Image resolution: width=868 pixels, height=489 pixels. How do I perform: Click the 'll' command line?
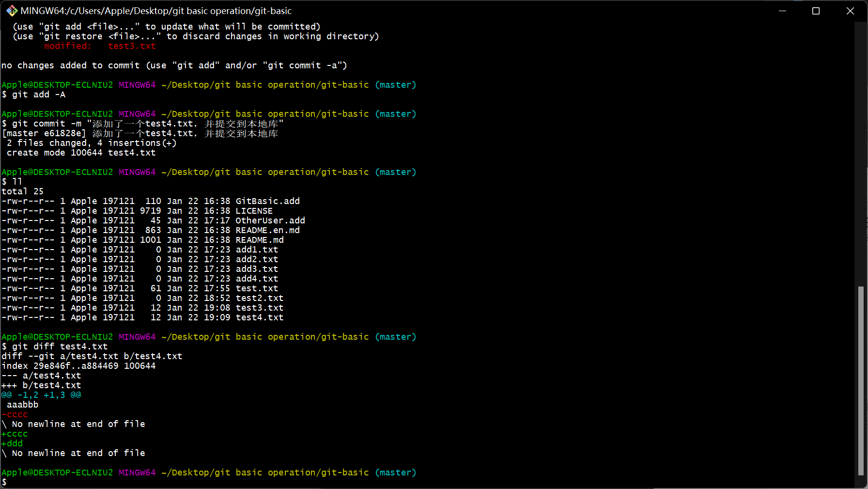click(x=12, y=182)
